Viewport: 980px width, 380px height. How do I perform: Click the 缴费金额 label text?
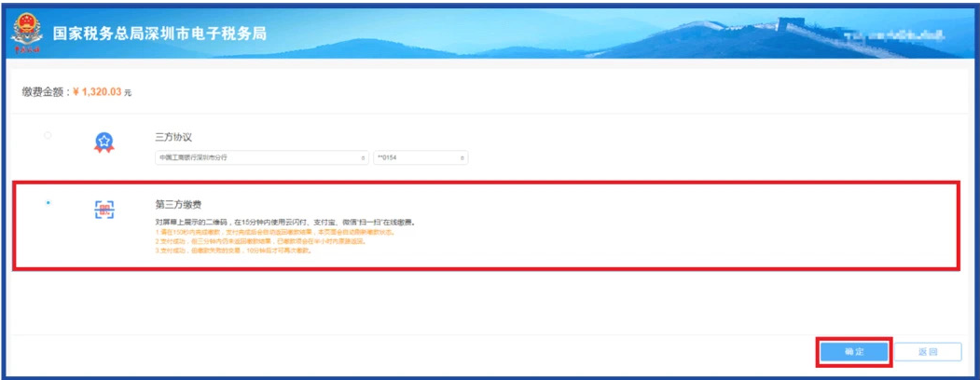(x=44, y=92)
